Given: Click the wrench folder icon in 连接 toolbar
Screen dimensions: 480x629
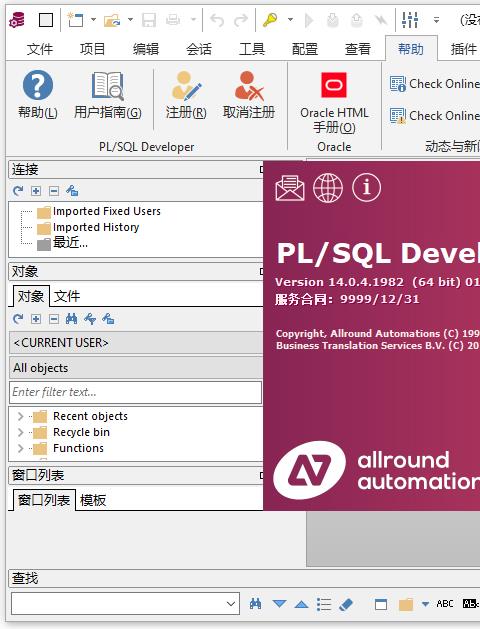Looking at the screenshot, I should click(x=72, y=191).
